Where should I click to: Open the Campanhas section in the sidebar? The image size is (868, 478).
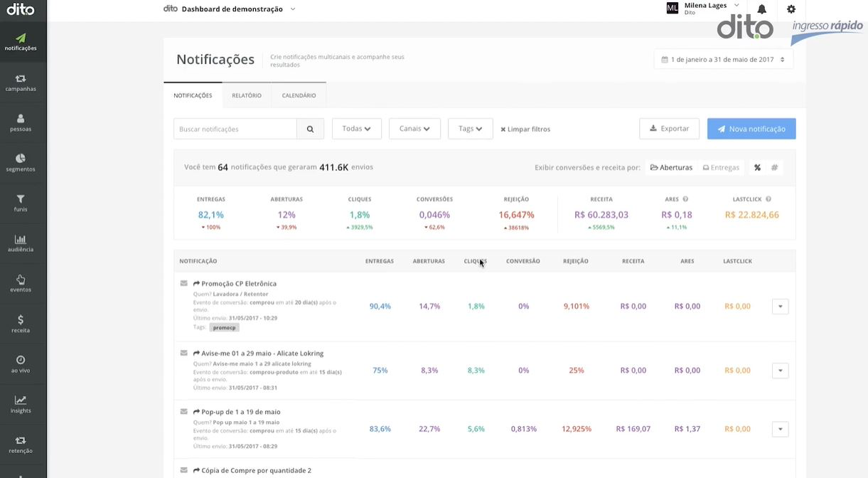coord(21,83)
